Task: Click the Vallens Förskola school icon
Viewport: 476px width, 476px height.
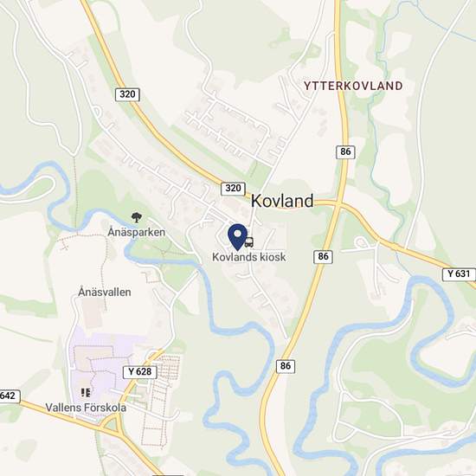Action: [x=86, y=392]
